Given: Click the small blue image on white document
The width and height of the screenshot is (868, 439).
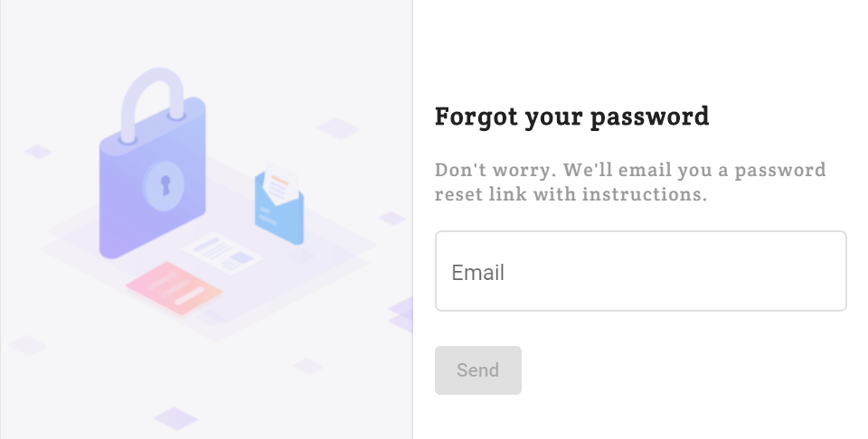Looking at the screenshot, I should tap(241, 257).
